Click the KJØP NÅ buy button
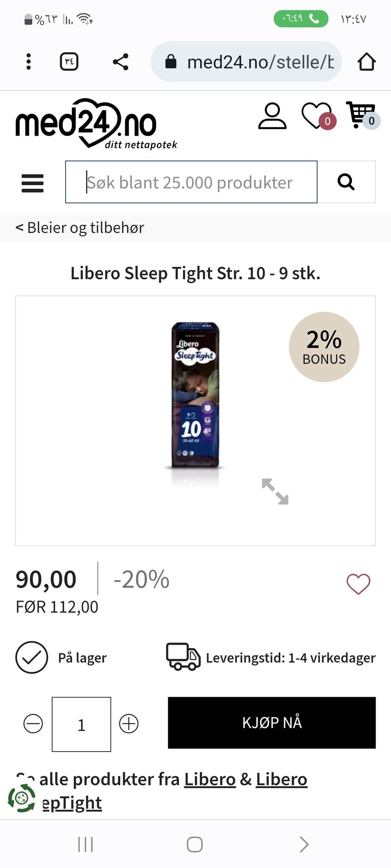391x868 pixels. (272, 723)
